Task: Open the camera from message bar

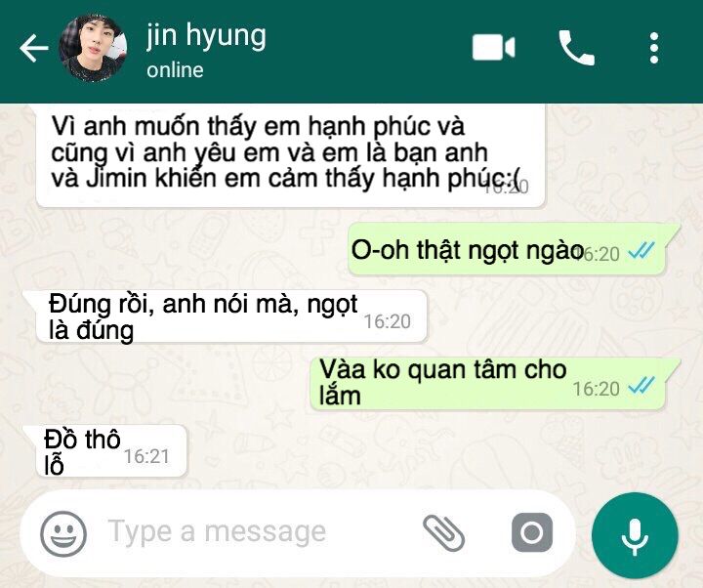Action: coord(532,533)
